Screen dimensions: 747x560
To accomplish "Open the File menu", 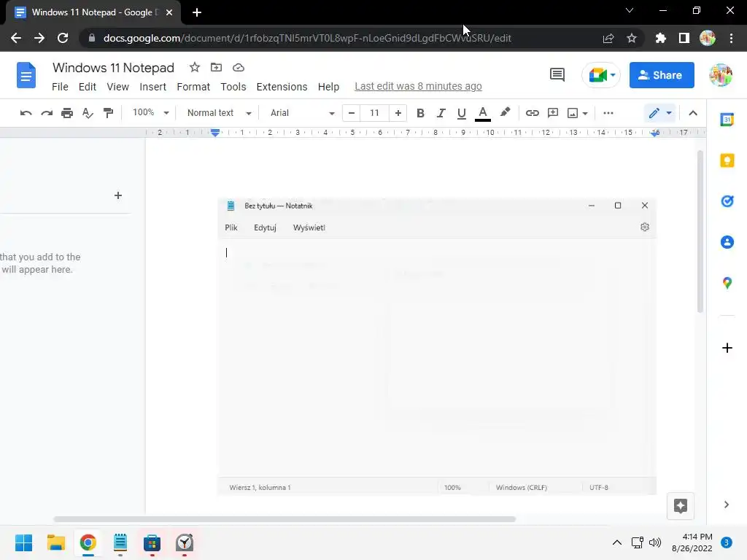I will (60, 87).
